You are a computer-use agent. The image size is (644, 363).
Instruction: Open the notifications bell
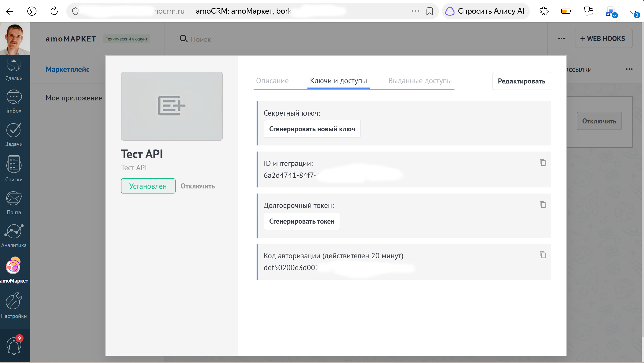(14, 345)
